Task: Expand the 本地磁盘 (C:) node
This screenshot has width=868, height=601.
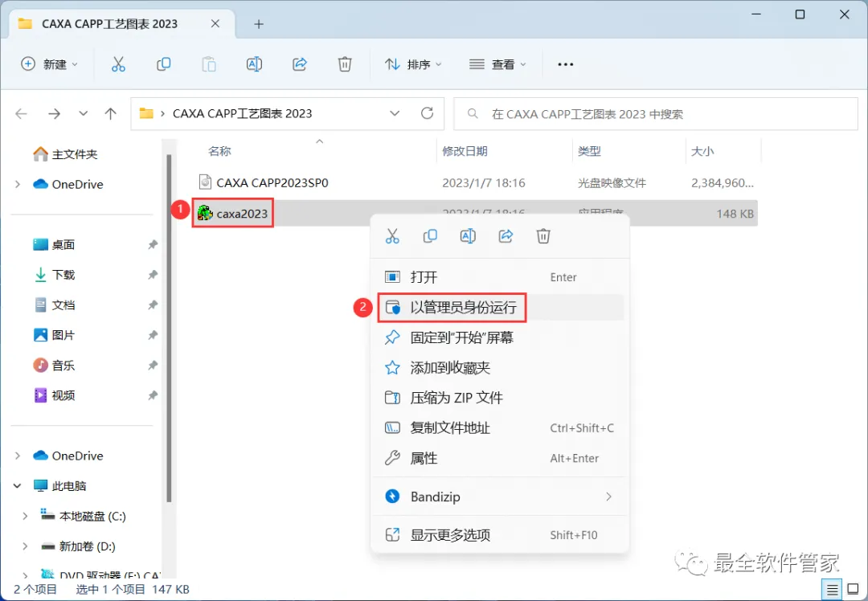Action: point(25,516)
